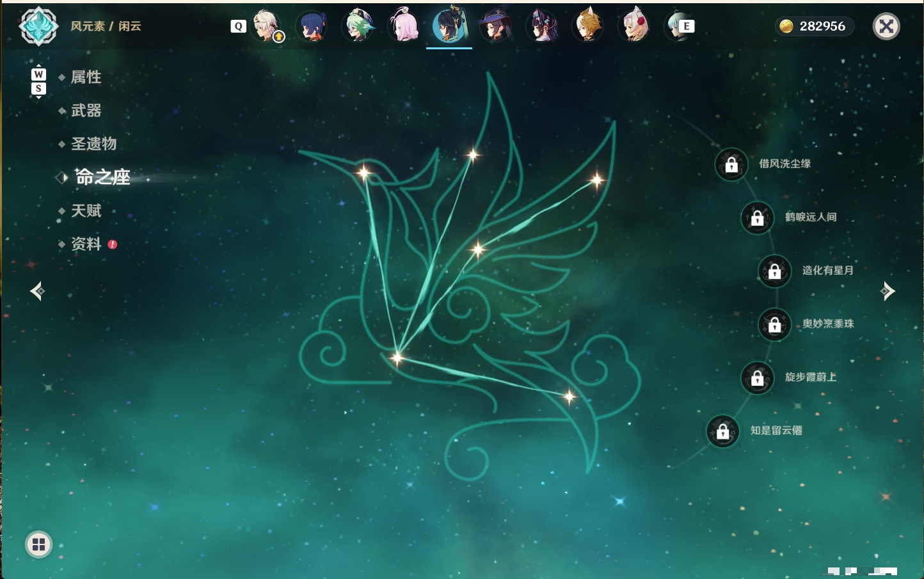Open the bottom-left four-square grid menu icon
Viewport: 924px width, 579px height.
click(x=38, y=544)
